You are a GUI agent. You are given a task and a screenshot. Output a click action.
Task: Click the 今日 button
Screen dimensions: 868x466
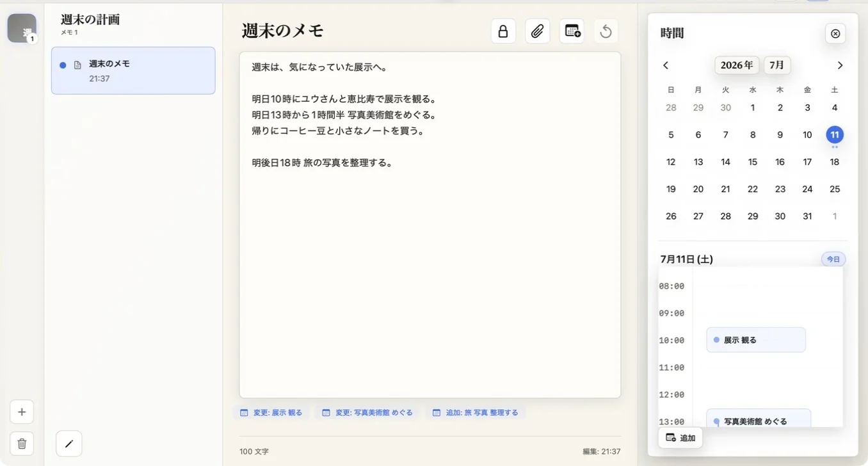pos(833,259)
